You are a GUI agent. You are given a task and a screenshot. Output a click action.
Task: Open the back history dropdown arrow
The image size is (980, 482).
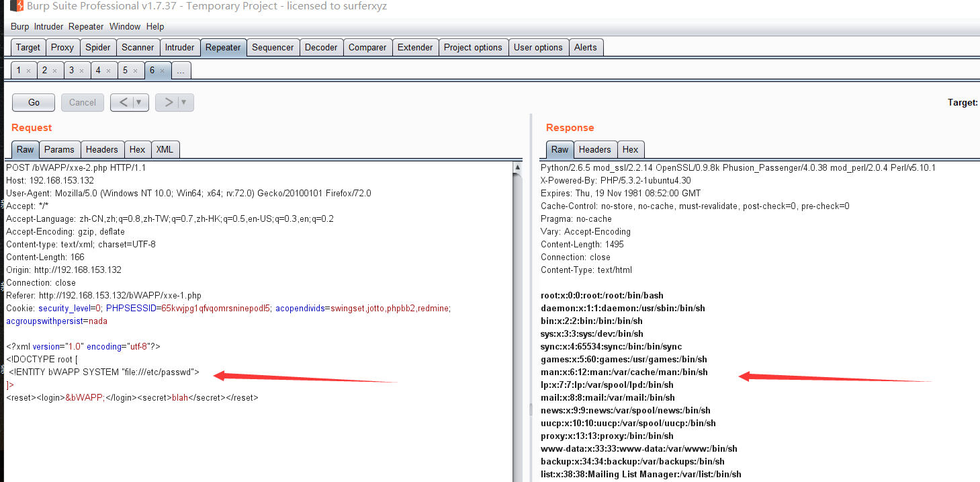pyautogui.click(x=140, y=102)
